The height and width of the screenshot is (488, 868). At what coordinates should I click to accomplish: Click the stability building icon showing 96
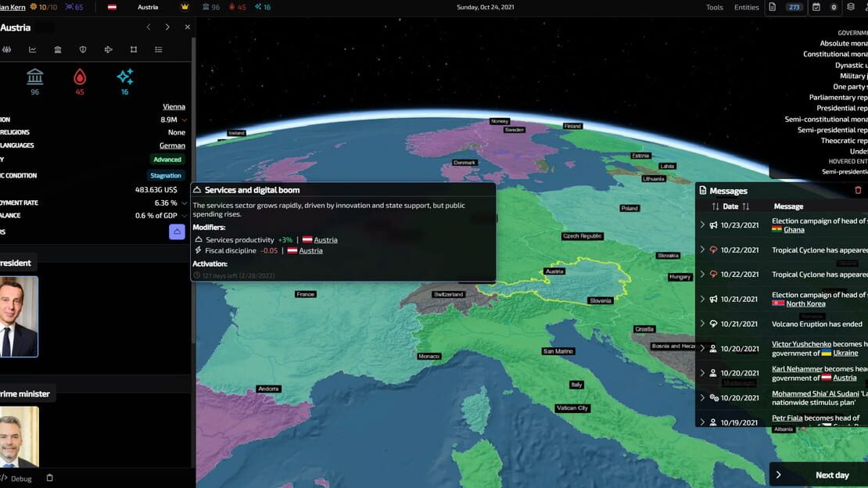[35, 77]
